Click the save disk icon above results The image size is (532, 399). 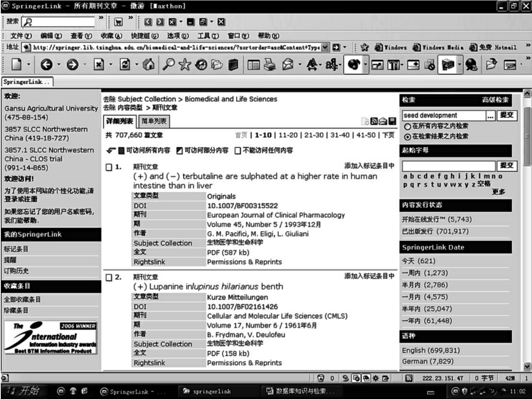392,121
